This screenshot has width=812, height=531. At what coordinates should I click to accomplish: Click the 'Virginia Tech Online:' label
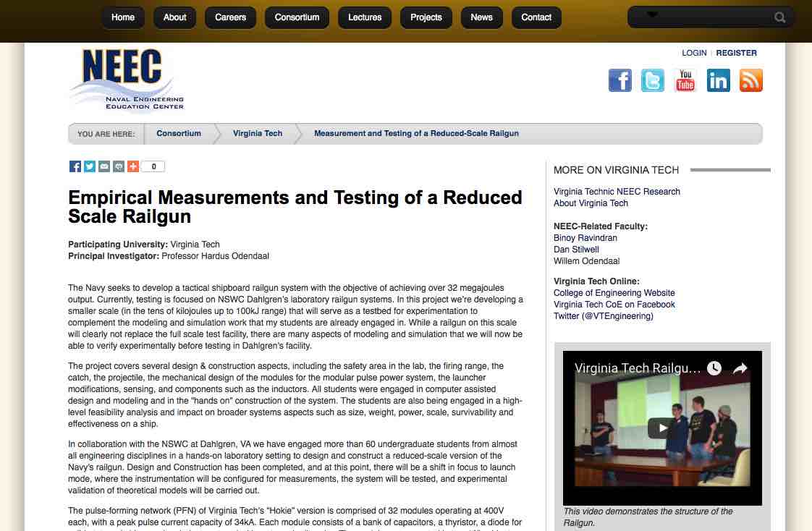[x=596, y=281]
